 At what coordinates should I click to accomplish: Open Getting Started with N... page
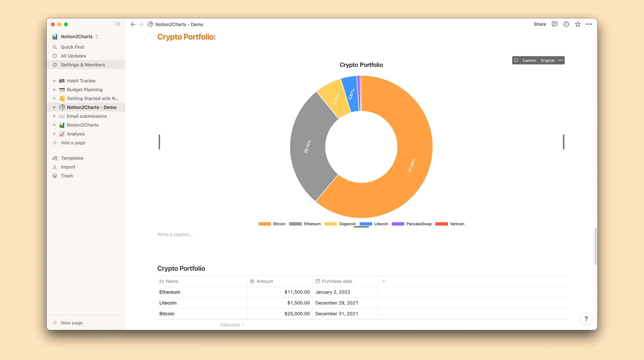93,98
